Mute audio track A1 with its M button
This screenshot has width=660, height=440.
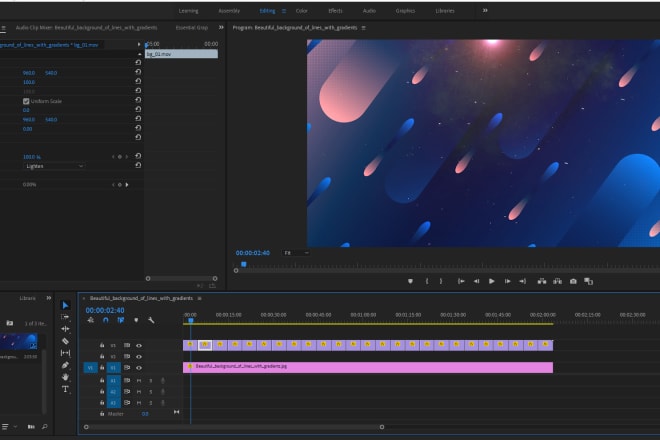[x=139, y=381]
